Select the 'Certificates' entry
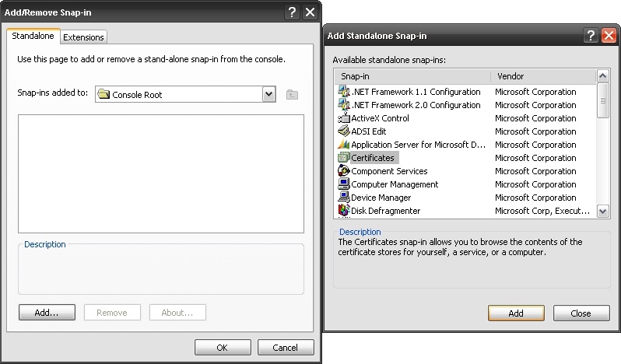621x364 pixels. 373,157
